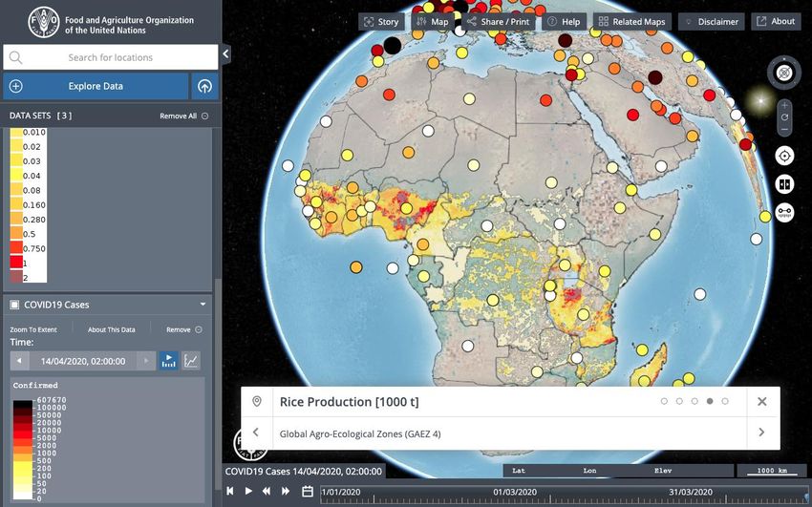Click the Rice Production [1000 t] title

349,401
